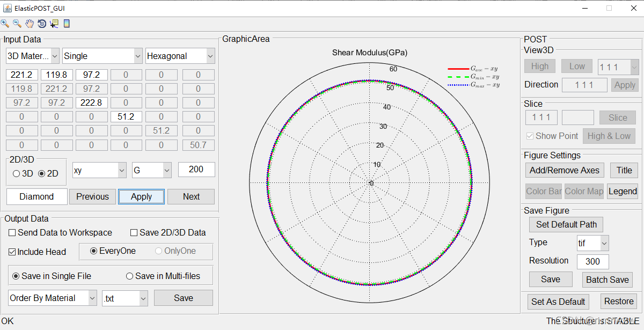644x330 pixels.
Task: Click the Shear Modulus(GPa) plot title
Action: pyautogui.click(x=370, y=53)
